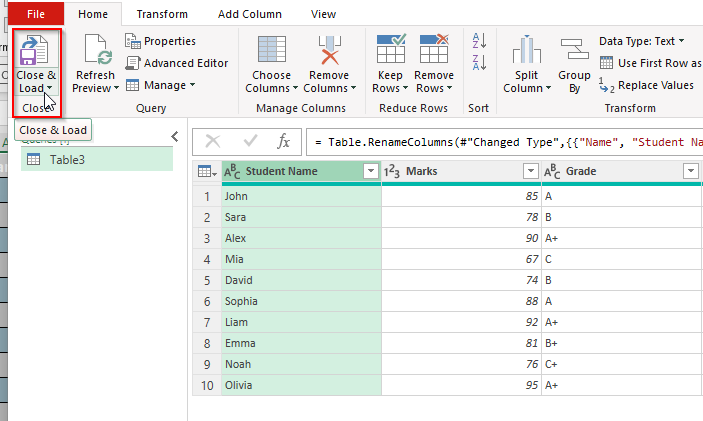Viewport: 703px width, 421px height.
Task: Click the Keep Rows icon
Action: tap(390, 50)
